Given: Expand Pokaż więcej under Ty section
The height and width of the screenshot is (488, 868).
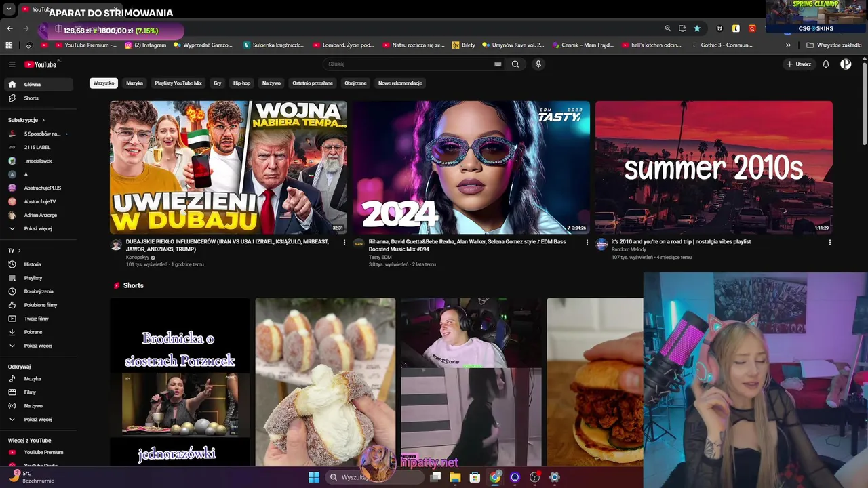Looking at the screenshot, I should coord(38,346).
